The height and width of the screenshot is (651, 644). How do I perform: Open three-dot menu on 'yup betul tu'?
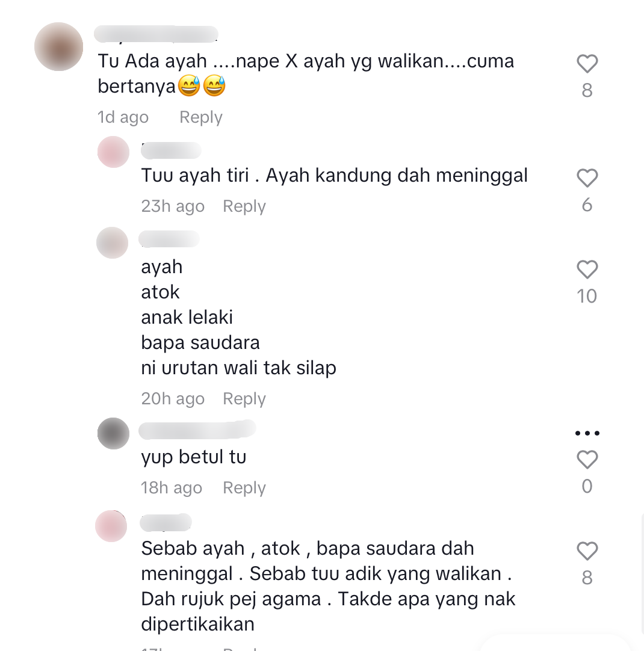[x=587, y=433]
